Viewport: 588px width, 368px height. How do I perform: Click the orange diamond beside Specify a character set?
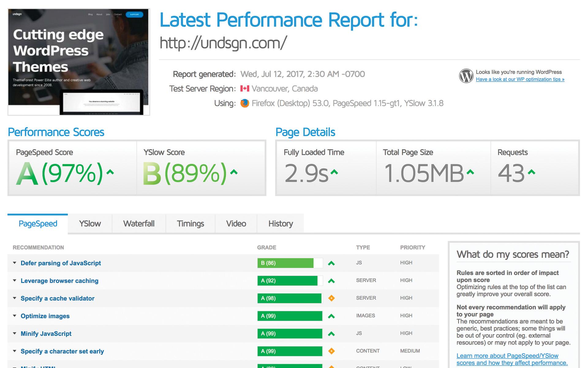(332, 351)
